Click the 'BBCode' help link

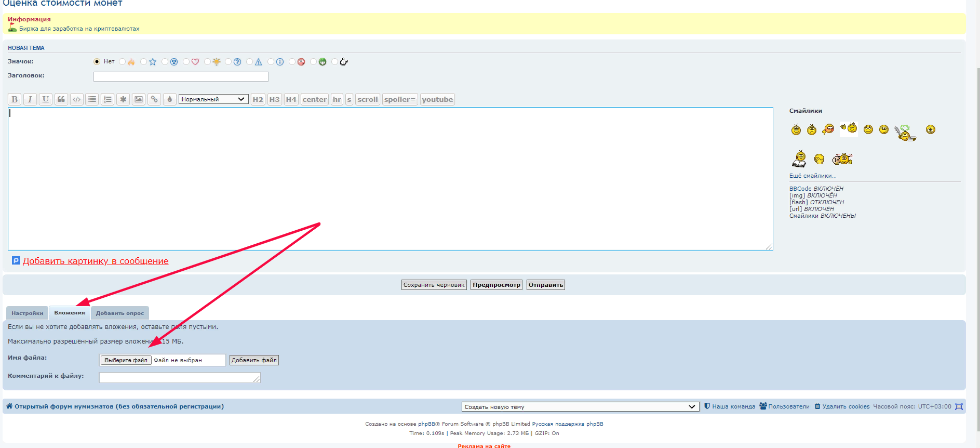coord(800,189)
